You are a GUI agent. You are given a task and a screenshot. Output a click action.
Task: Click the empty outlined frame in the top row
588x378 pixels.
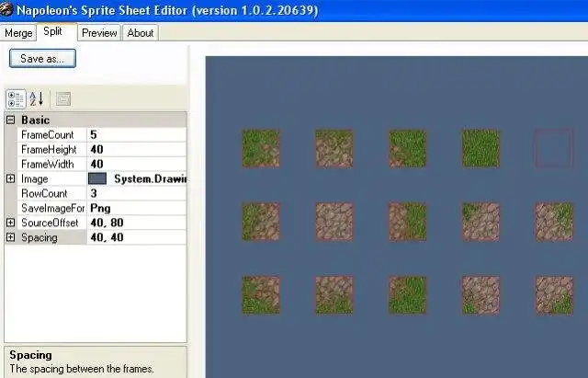[x=554, y=148]
